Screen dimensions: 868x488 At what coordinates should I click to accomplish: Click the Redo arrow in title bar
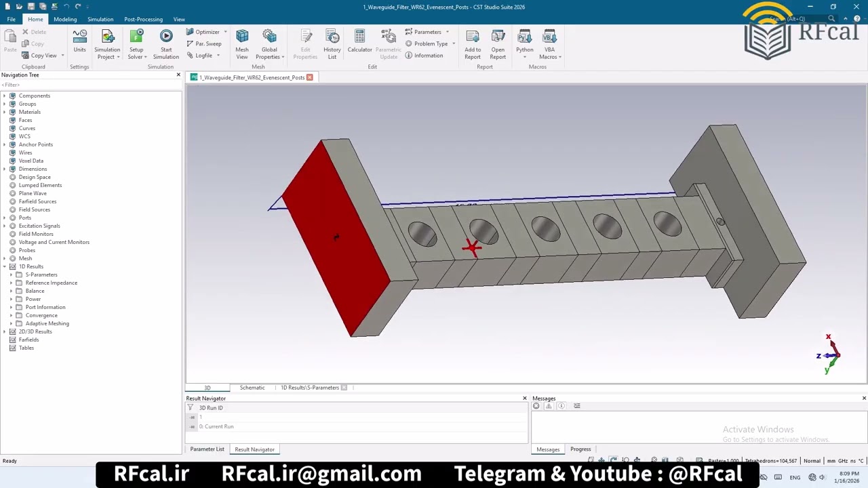click(78, 7)
